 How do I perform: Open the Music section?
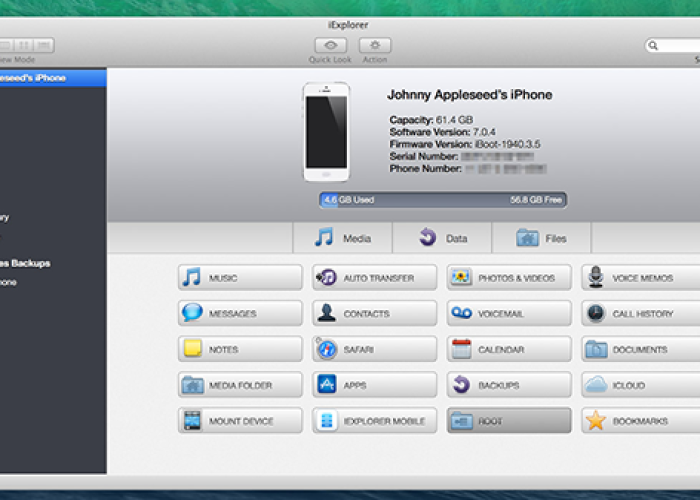(x=240, y=278)
